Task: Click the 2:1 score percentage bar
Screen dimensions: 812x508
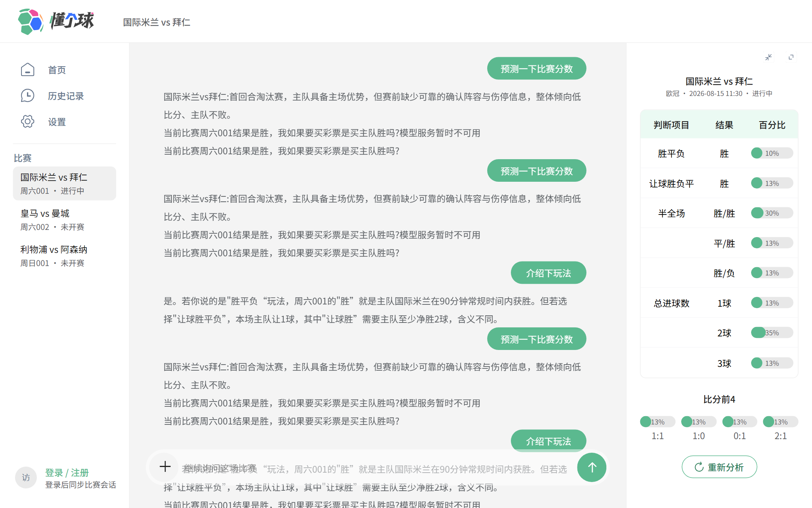Action: (x=780, y=422)
